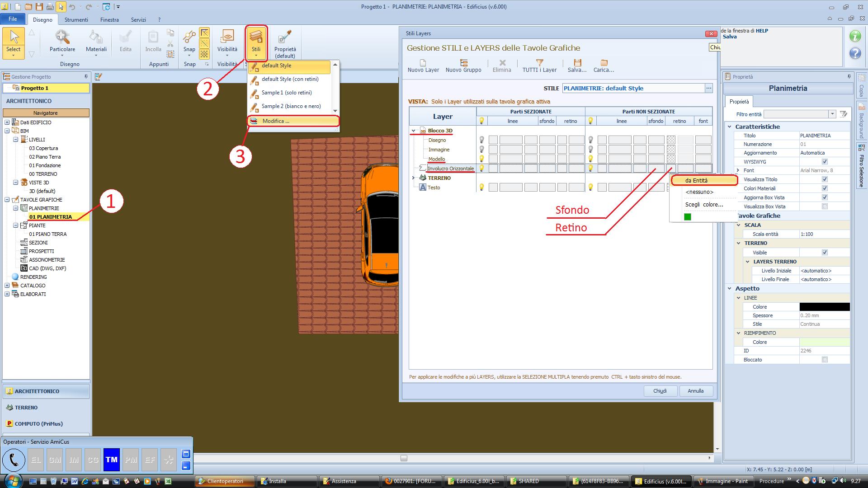Uncheck the WYSIWYG checkbox

[825, 162]
